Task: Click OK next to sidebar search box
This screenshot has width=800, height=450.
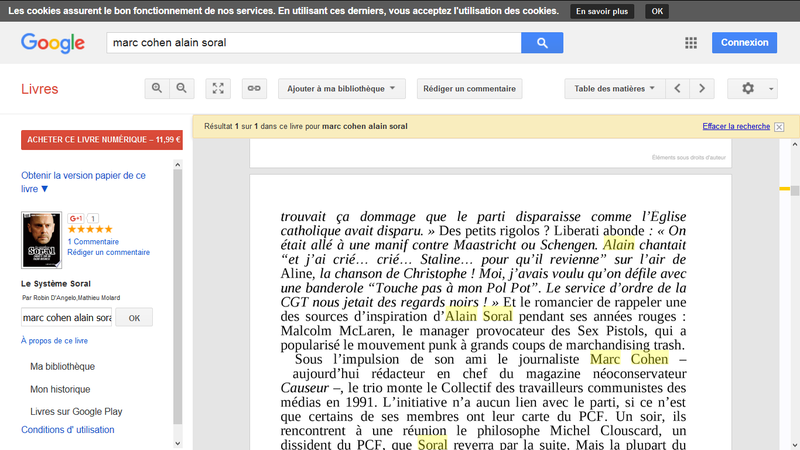Action: pyautogui.click(x=134, y=318)
